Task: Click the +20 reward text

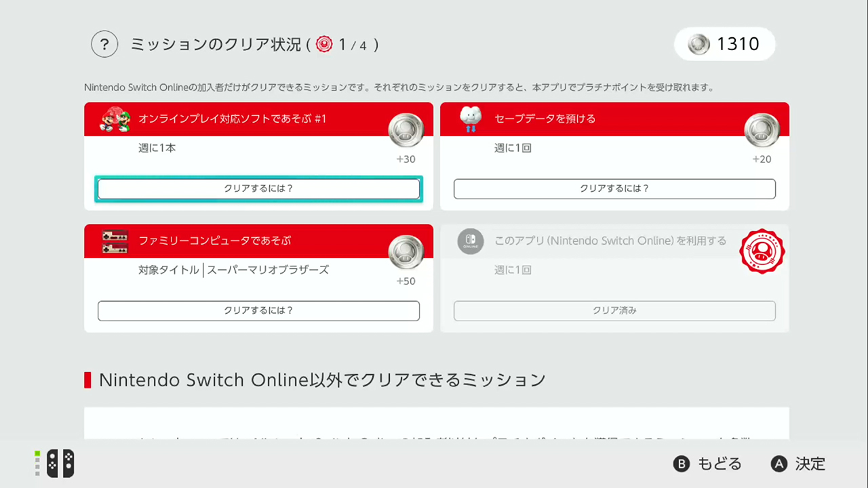Action: point(762,159)
